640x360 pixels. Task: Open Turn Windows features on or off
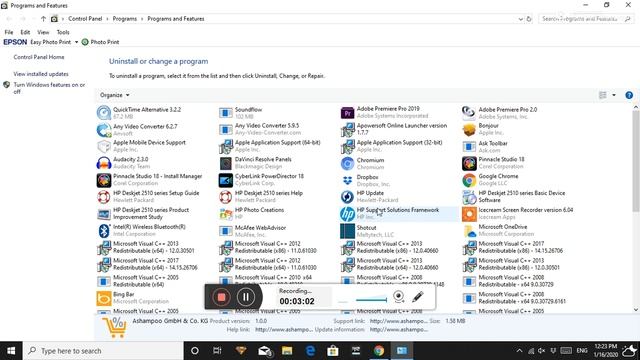click(49, 88)
